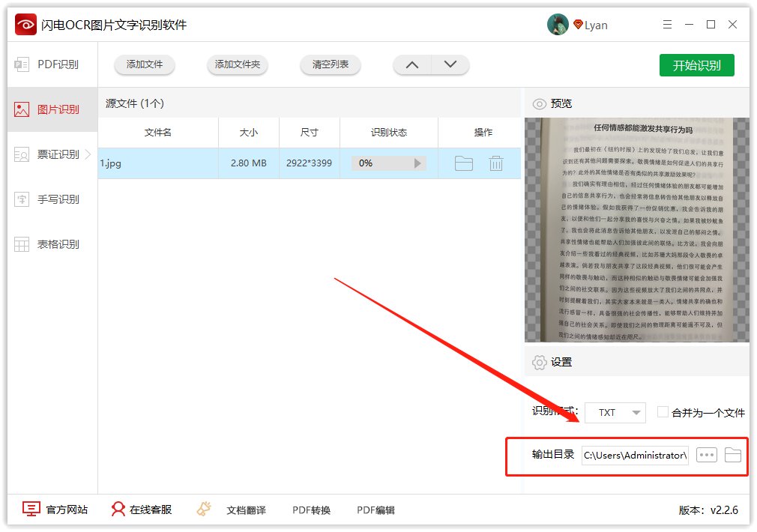This screenshot has height=532, width=757.
Task: Click the down arrow to reorder file
Action: [450, 65]
